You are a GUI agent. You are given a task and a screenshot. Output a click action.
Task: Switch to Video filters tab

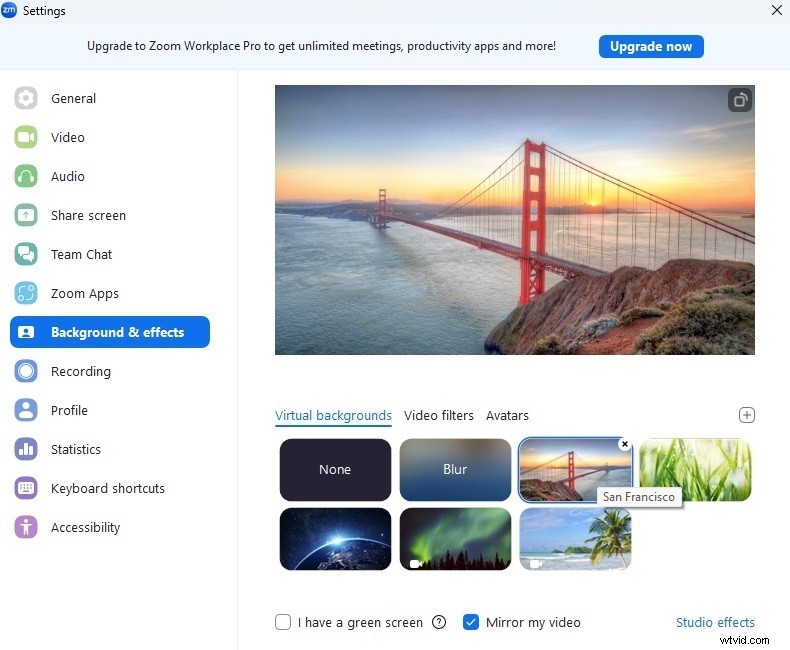(439, 415)
